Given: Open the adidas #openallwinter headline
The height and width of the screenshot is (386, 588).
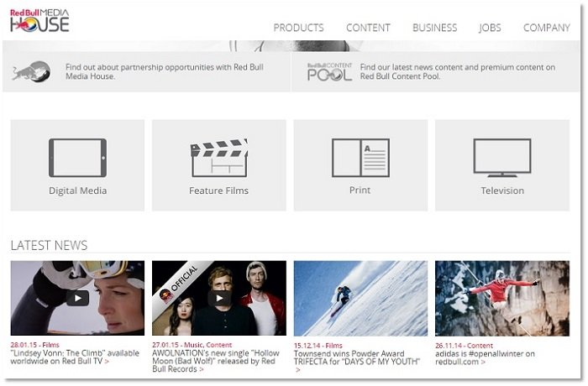Looking at the screenshot, I should (485, 358).
